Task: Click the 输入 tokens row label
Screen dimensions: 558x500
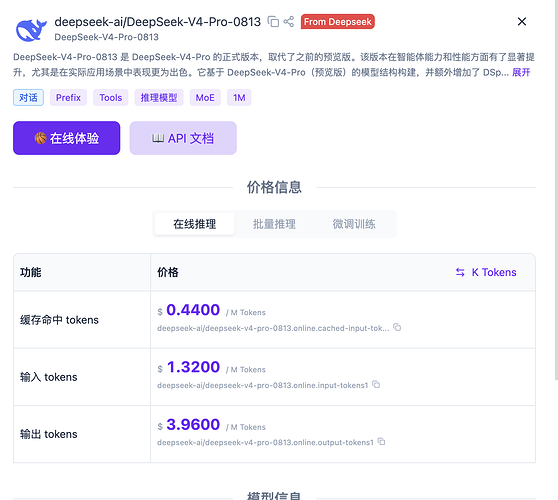Action: (x=48, y=377)
